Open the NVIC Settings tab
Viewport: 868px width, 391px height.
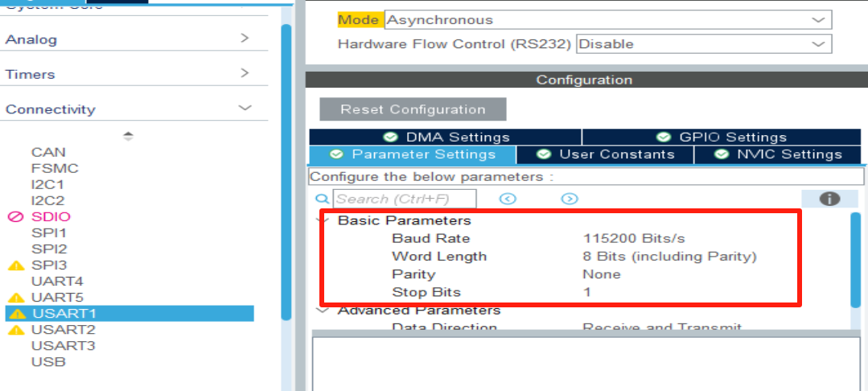pos(780,154)
